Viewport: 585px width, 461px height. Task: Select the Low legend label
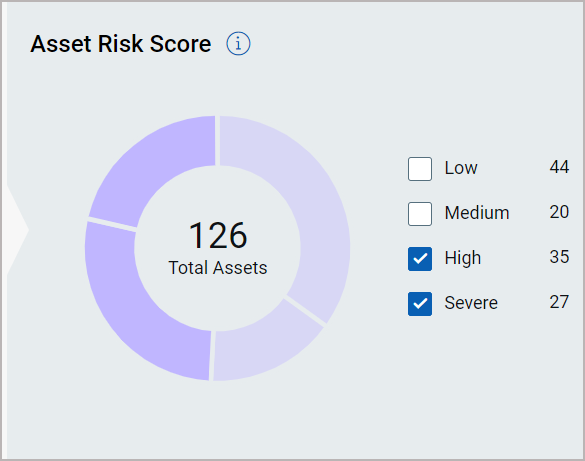[x=461, y=168]
